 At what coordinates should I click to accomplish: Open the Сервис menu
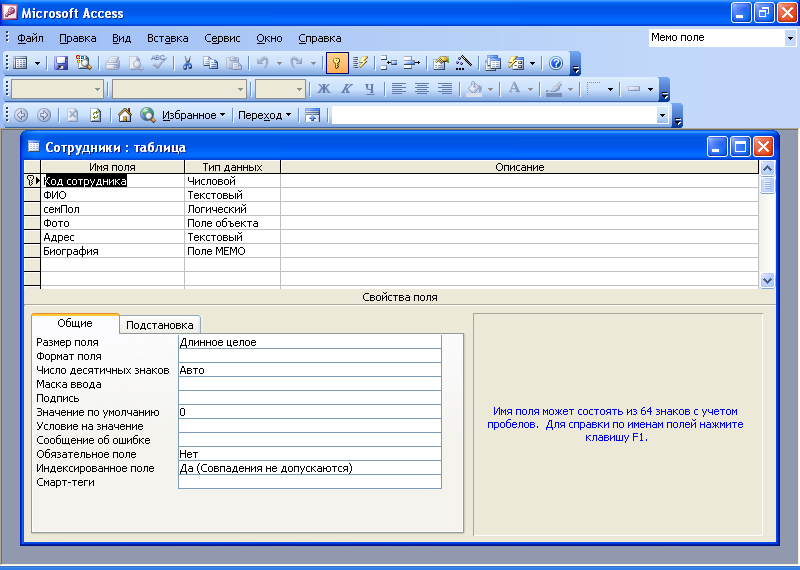[222, 38]
